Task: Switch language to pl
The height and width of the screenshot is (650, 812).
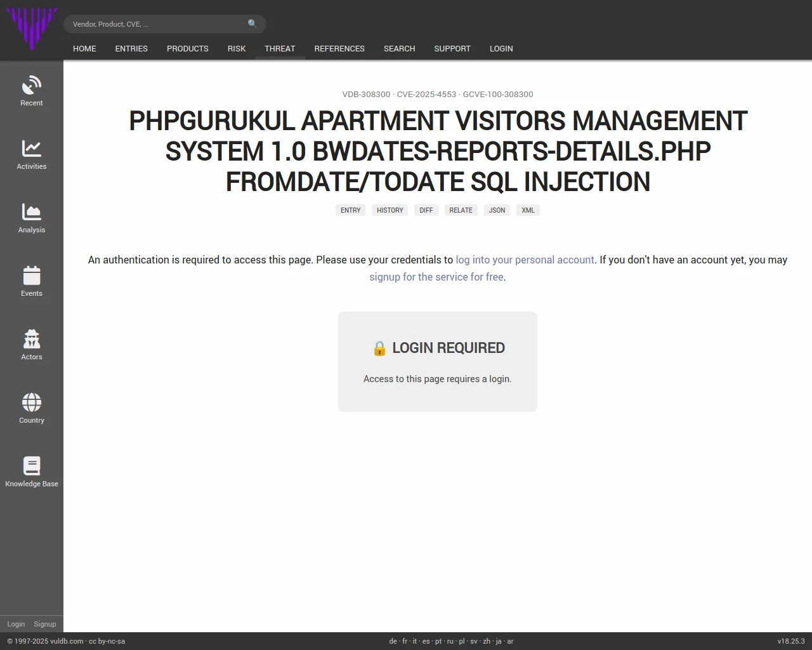Action: tap(462, 641)
